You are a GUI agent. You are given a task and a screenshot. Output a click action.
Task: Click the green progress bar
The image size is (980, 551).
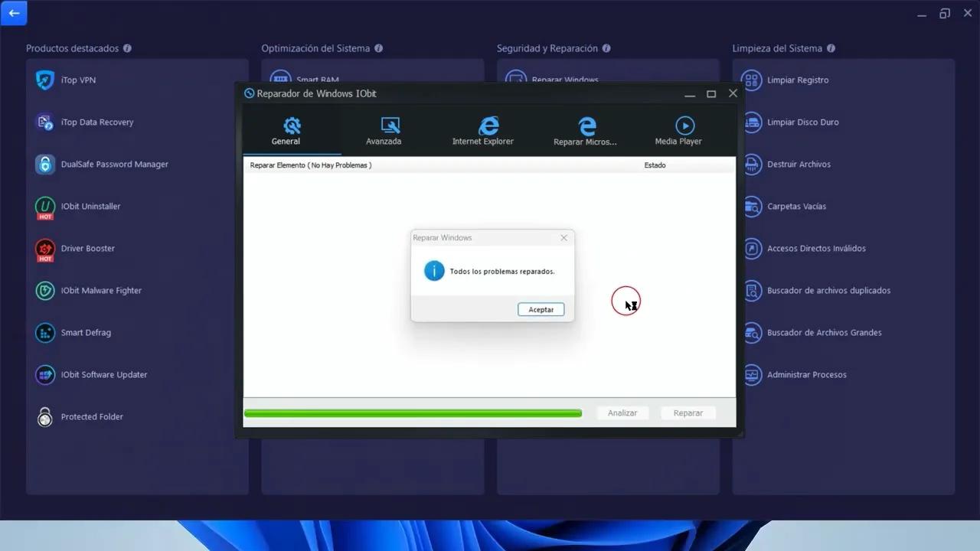pos(412,412)
